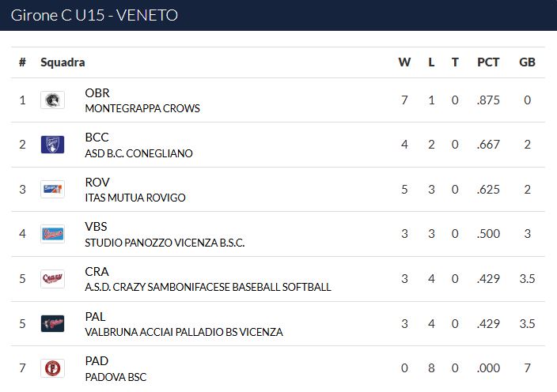Click the PCT column header
The image size is (557, 392).
click(x=488, y=62)
